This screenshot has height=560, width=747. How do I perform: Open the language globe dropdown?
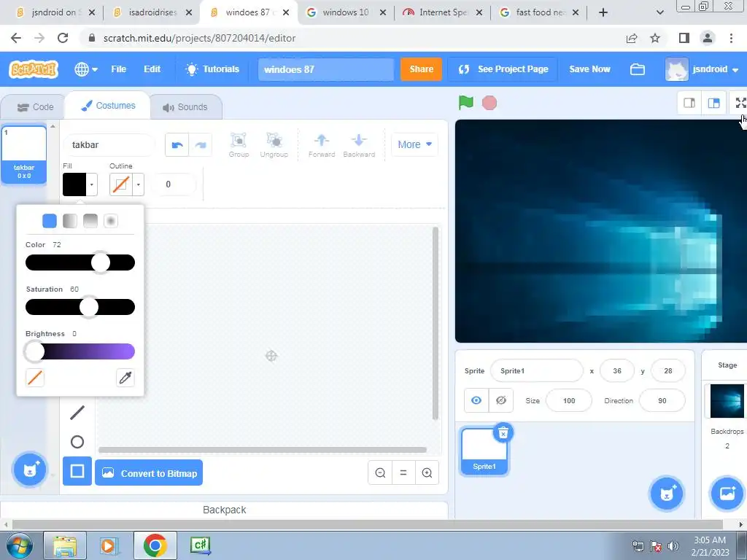[86, 69]
